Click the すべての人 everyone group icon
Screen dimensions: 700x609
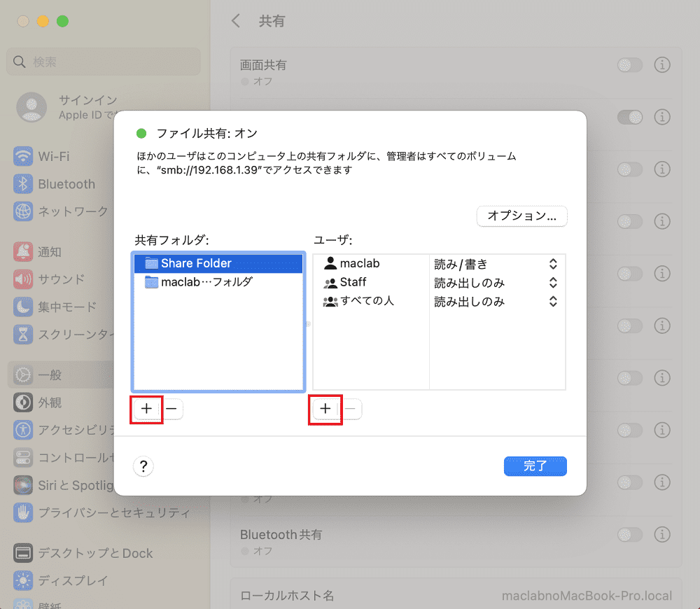click(x=330, y=302)
